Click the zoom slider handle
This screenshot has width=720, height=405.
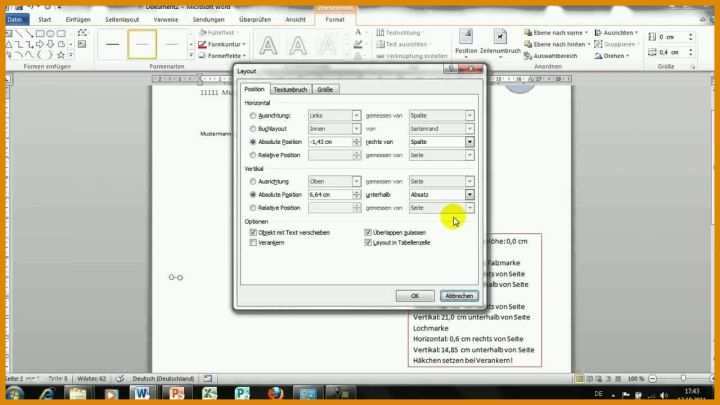pos(683,379)
